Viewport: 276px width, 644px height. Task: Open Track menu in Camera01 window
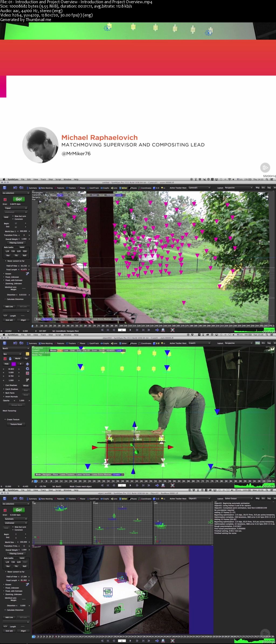(x=43, y=179)
